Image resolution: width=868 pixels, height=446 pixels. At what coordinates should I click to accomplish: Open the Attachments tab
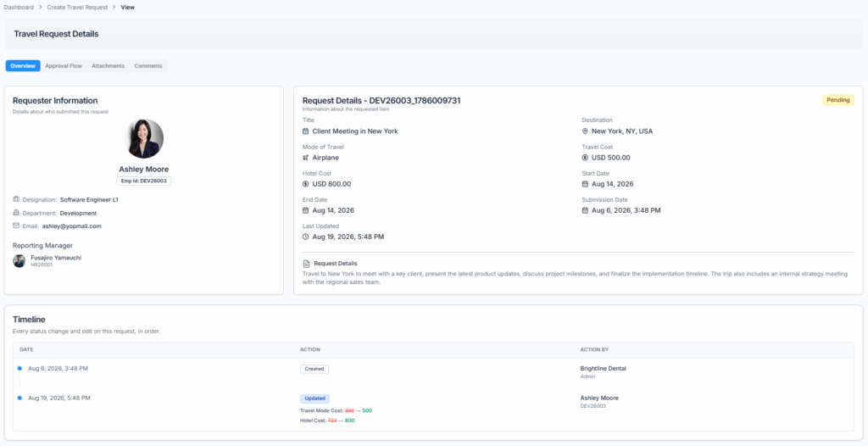pyautogui.click(x=108, y=66)
